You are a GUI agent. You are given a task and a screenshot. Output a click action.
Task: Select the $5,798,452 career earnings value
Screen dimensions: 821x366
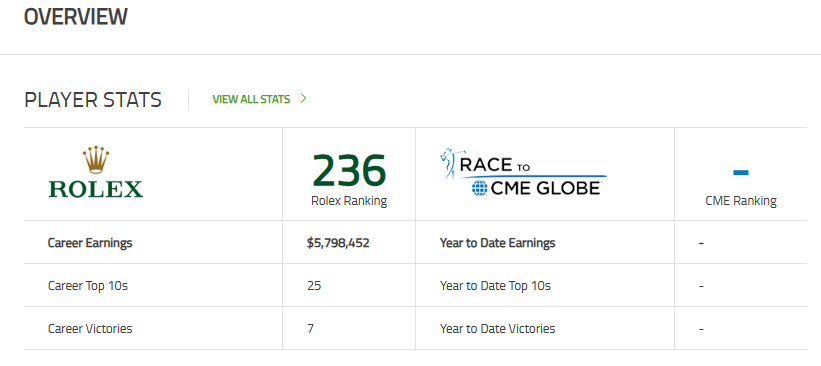338,243
